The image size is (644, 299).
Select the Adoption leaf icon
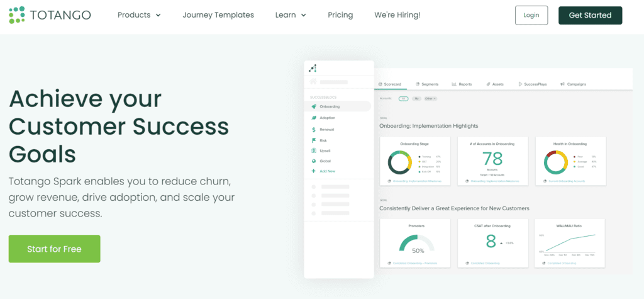[x=314, y=118]
